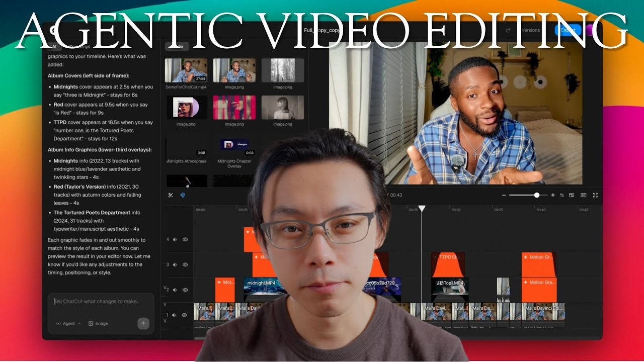Select the split (scissors) tool above the timeline
Viewport: 644px width, 362px height.
click(x=171, y=194)
